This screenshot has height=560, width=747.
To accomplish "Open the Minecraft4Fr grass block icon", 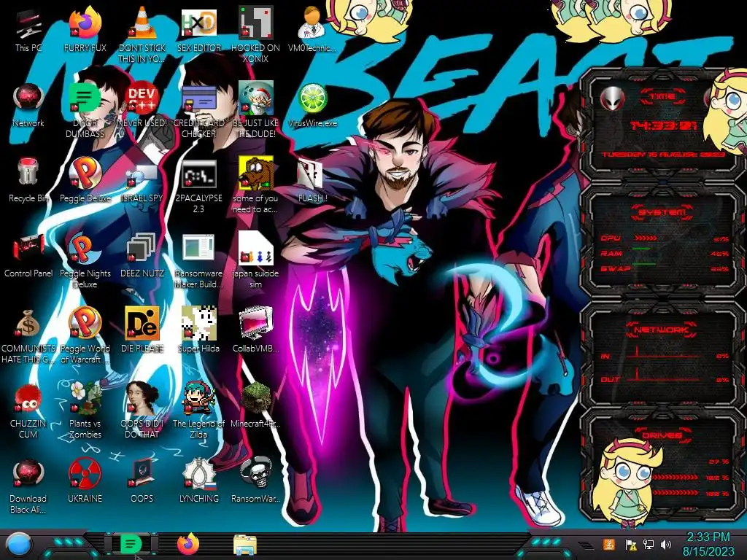I will coord(255,405).
